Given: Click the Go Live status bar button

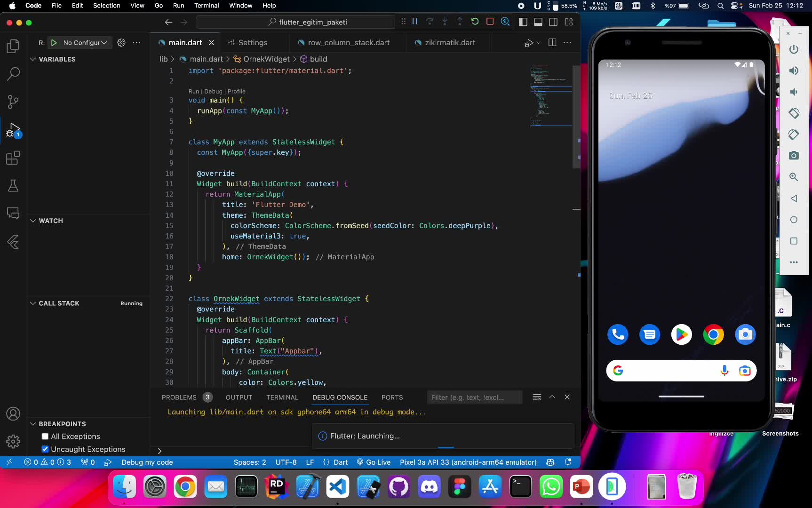Looking at the screenshot, I should pos(374,462).
